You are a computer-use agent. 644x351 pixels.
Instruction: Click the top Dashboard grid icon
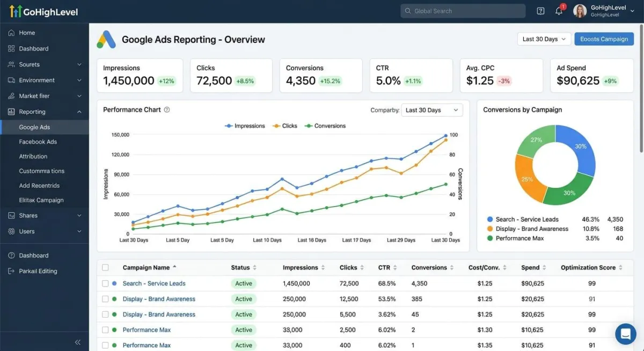point(11,48)
